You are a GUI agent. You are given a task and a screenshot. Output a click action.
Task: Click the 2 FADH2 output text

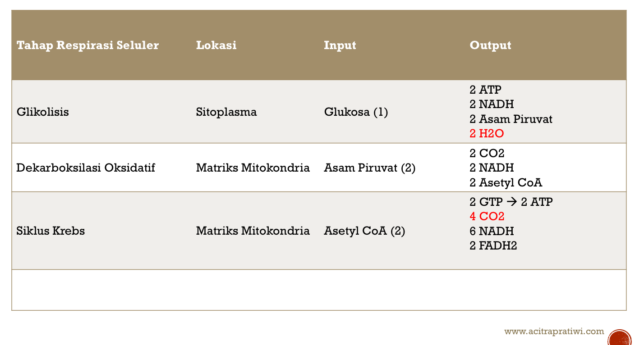pyautogui.click(x=493, y=245)
